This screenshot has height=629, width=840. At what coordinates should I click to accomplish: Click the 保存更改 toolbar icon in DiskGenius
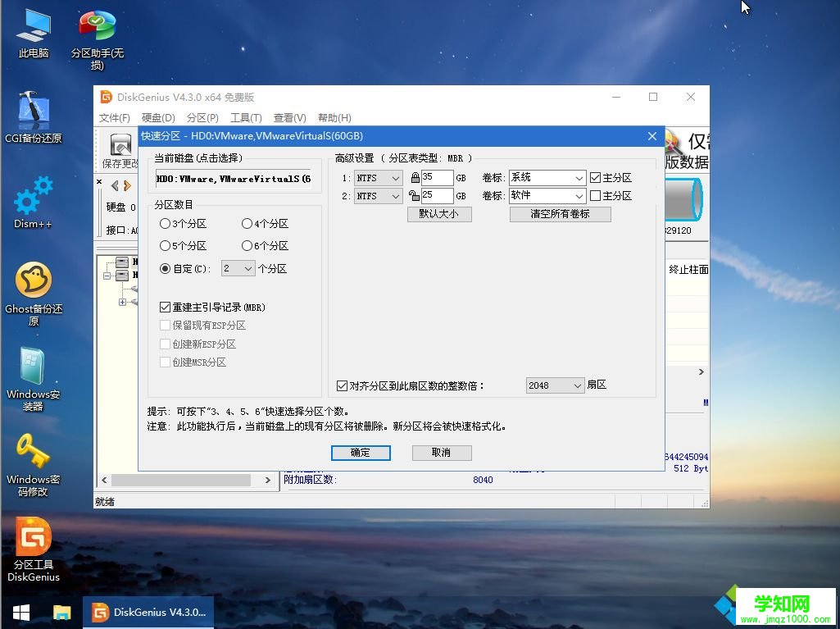[120, 146]
